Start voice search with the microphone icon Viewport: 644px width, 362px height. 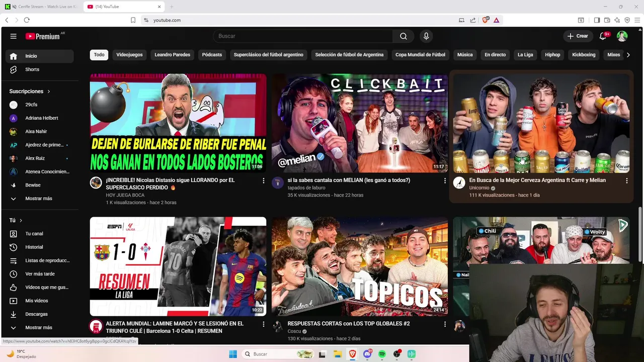pyautogui.click(x=426, y=36)
